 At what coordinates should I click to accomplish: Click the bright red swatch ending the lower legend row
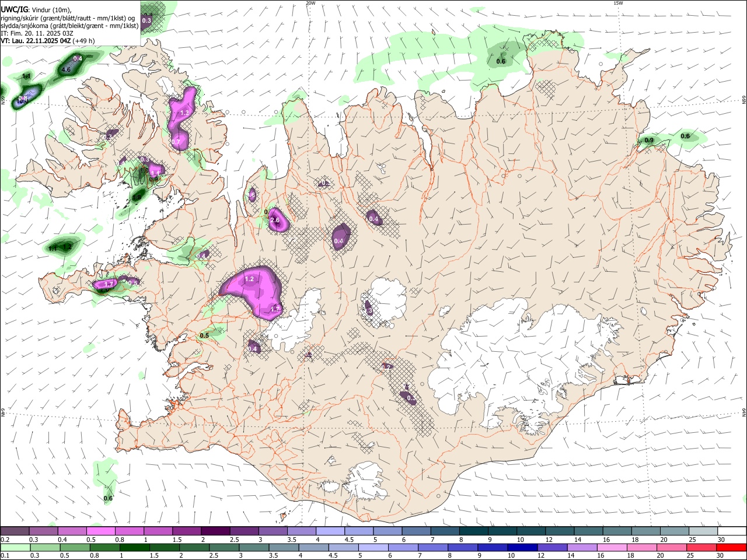(x=731, y=548)
